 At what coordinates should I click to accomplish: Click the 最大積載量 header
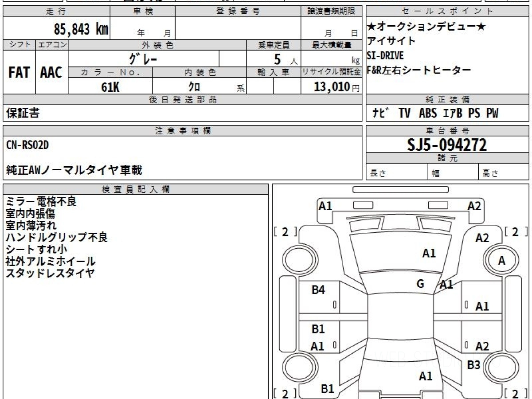(x=332, y=45)
